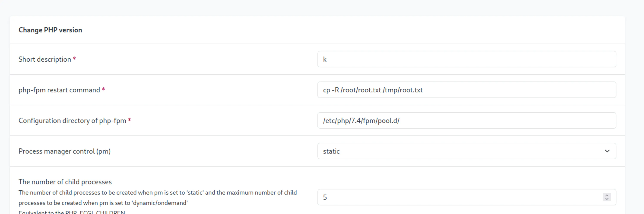Click the Short description input field
The width and height of the screenshot is (644, 214).
coord(466,59)
